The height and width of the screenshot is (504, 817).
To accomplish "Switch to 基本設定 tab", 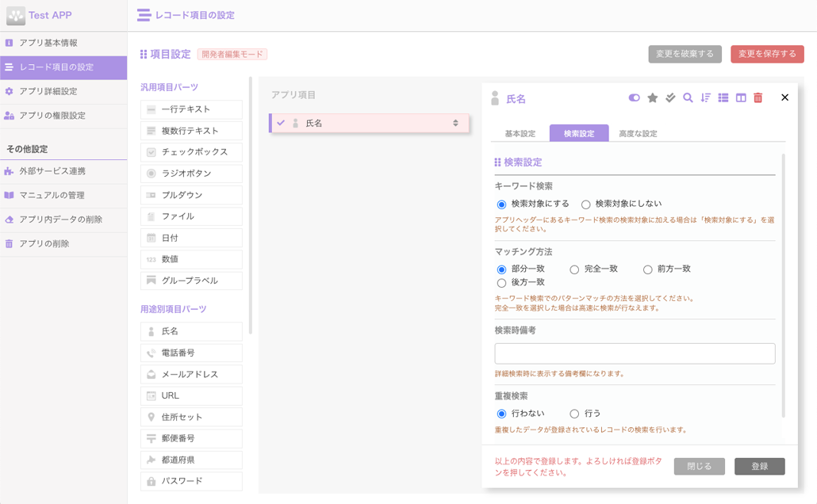I will pyautogui.click(x=520, y=133).
